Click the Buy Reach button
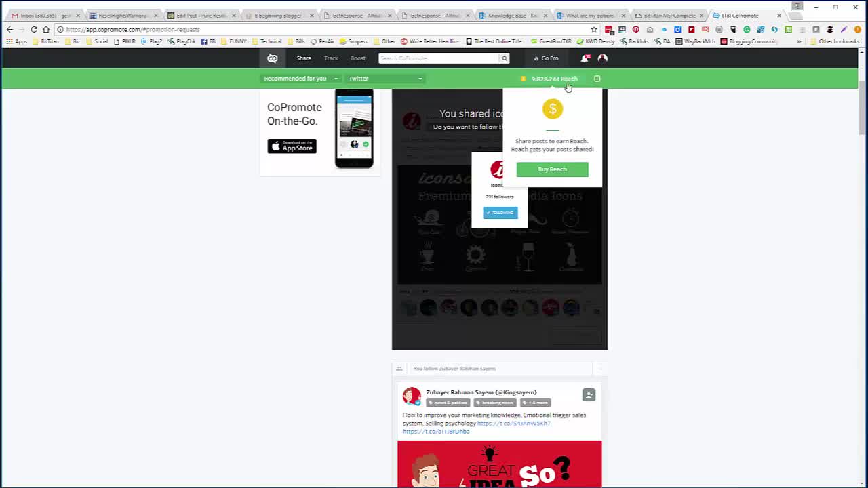 pos(552,169)
